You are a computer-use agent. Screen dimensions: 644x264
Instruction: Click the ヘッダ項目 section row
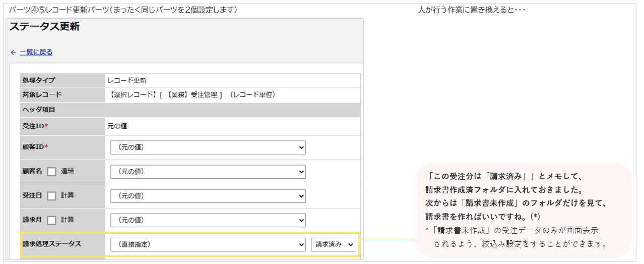(x=190, y=110)
